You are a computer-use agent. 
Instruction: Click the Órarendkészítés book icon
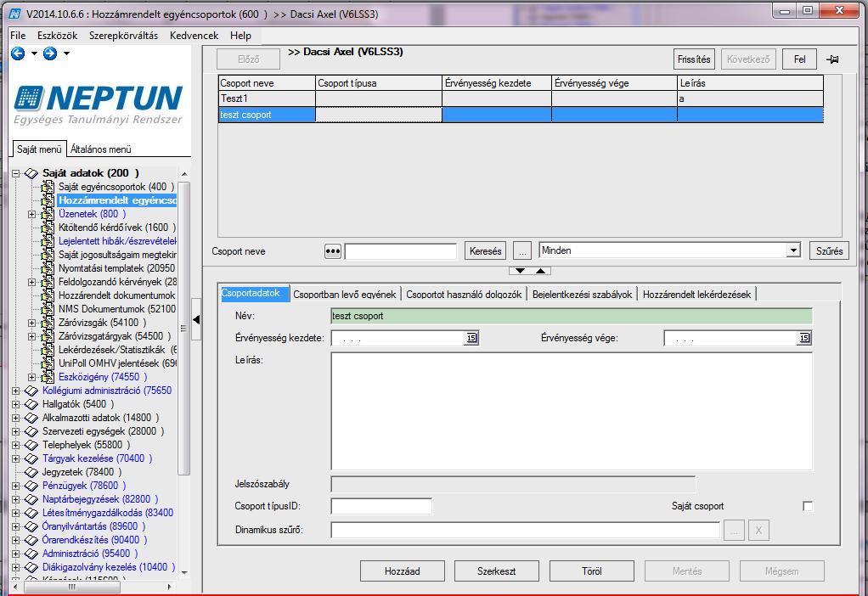click(x=31, y=540)
